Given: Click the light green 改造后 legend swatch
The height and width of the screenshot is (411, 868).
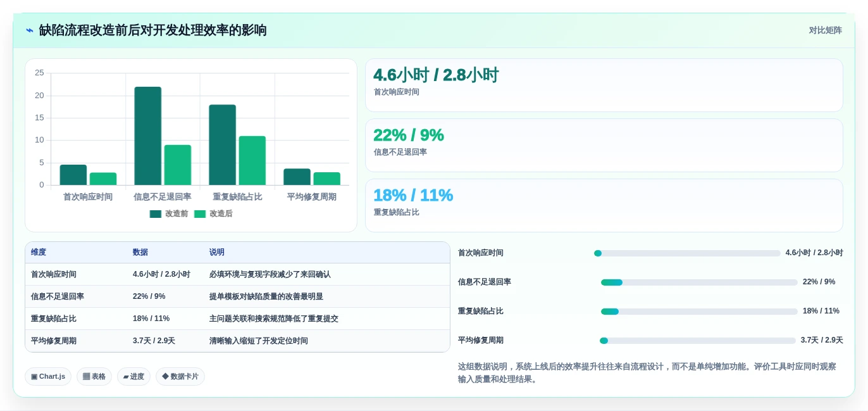Looking at the screenshot, I should [x=200, y=214].
